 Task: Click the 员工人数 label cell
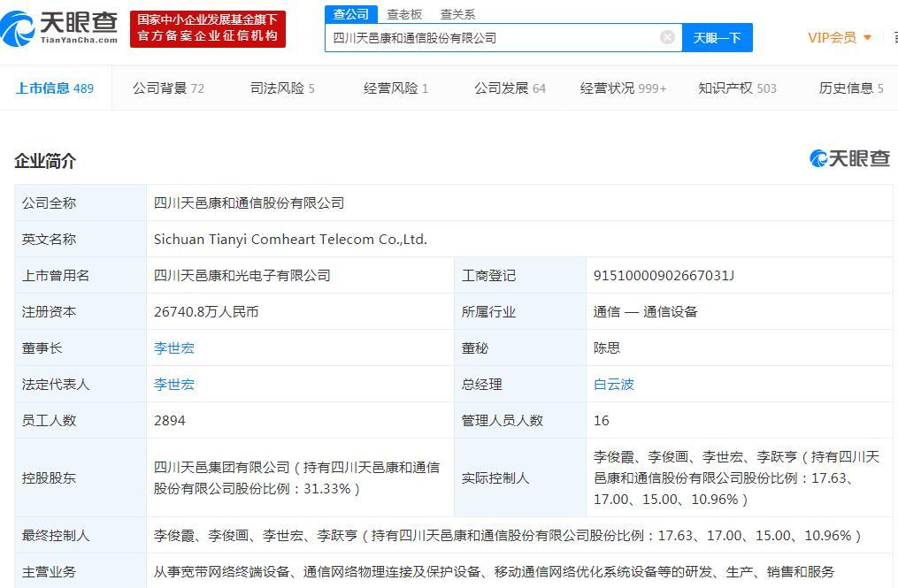click(81, 420)
